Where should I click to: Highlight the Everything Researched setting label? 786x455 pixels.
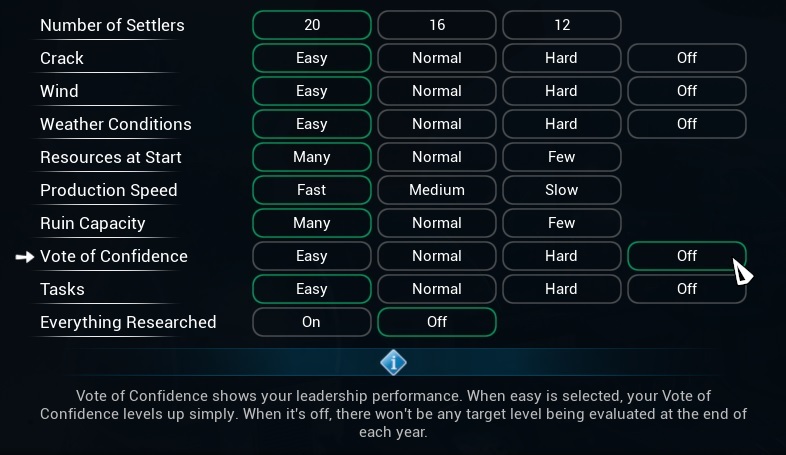click(x=128, y=322)
